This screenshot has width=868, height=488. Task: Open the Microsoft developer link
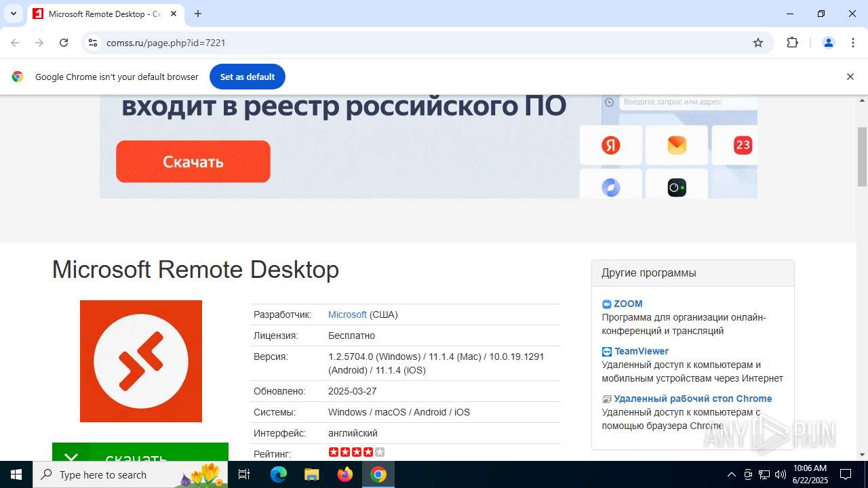347,314
